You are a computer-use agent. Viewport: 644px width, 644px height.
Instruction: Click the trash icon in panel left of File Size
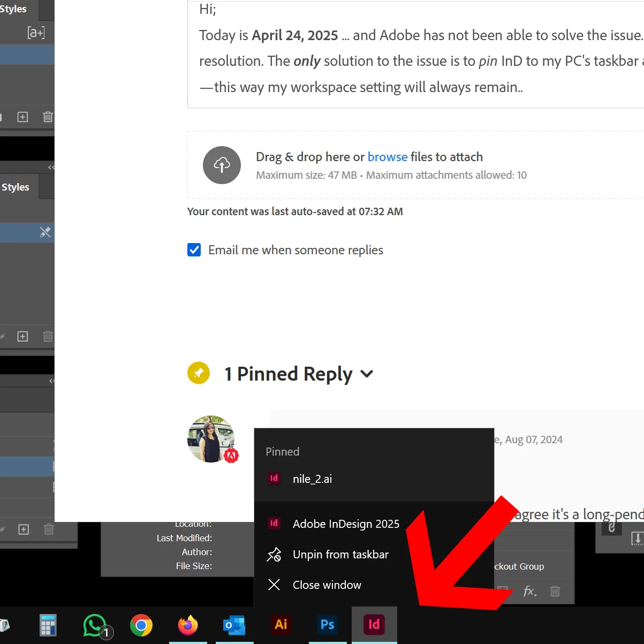pyautogui.click(x=49, y=529)
